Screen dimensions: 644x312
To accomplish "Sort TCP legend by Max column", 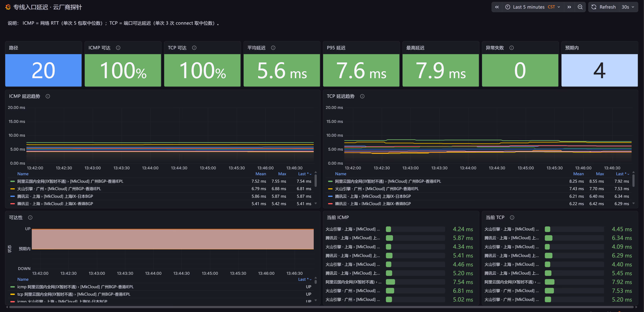I will pos(600,174).
